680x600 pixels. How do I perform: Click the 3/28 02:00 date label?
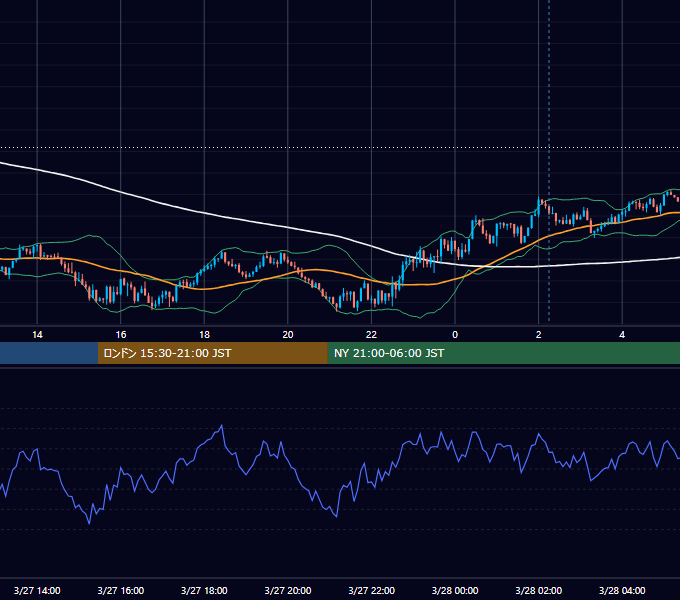pos(539,590)
